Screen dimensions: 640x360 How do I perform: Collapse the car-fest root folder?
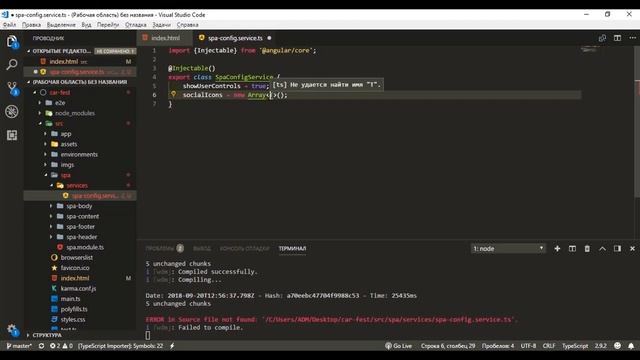tap(60, 92)
